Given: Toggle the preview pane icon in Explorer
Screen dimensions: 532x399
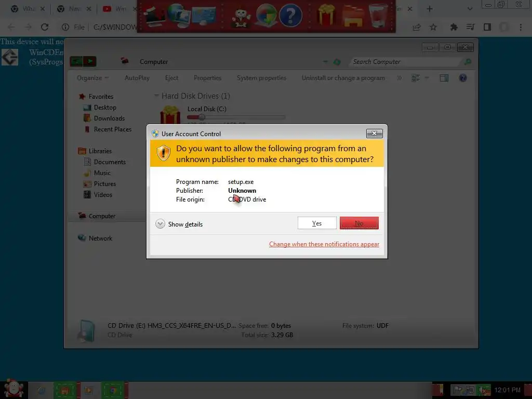Looking at the screenshot, I should click(444, 78).
